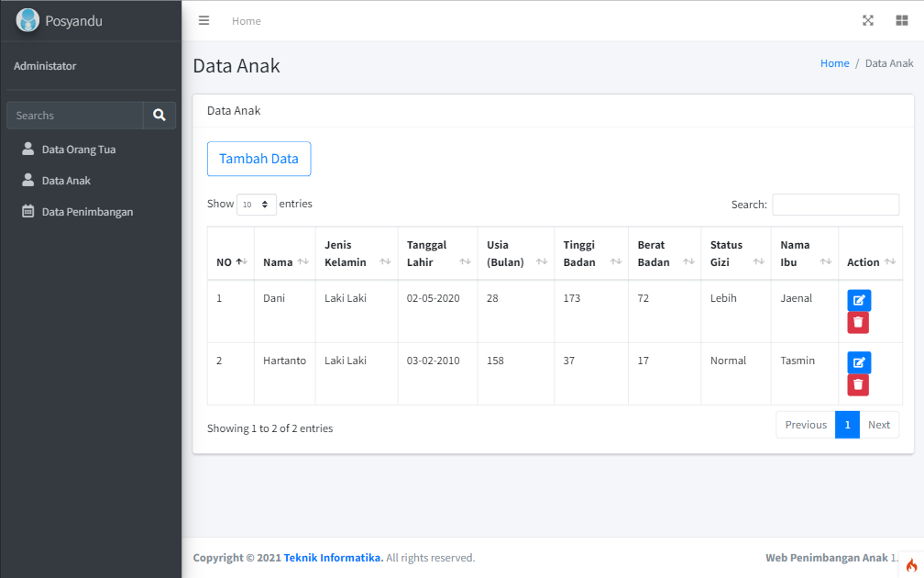Click the edit icon for Dani's row
The height and width of the screenshot is (578, 924).
[x=859, y=300]
